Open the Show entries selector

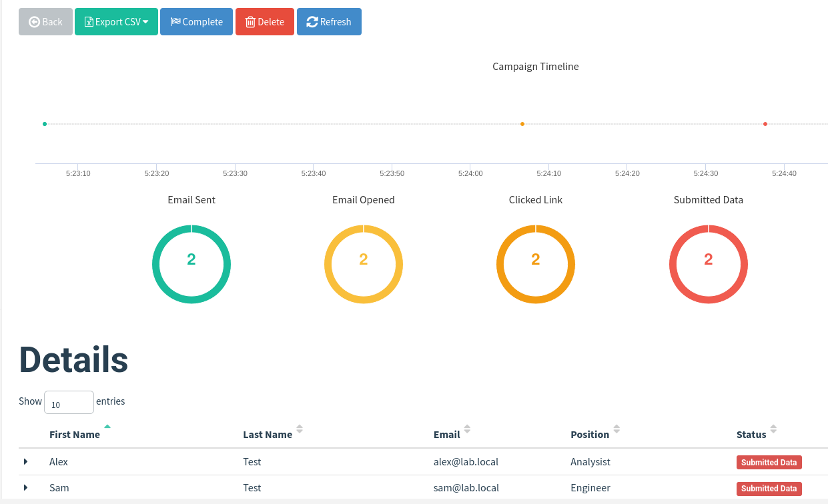[69, 402]
